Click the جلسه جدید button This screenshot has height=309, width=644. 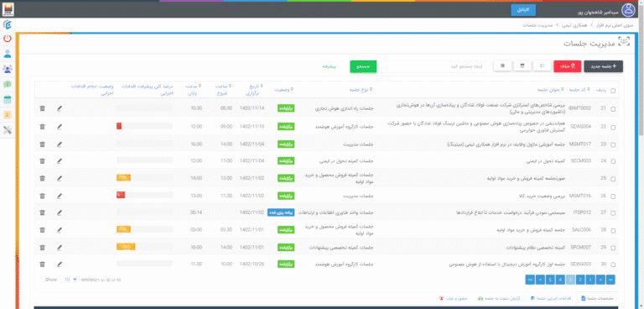click(604, 66)
